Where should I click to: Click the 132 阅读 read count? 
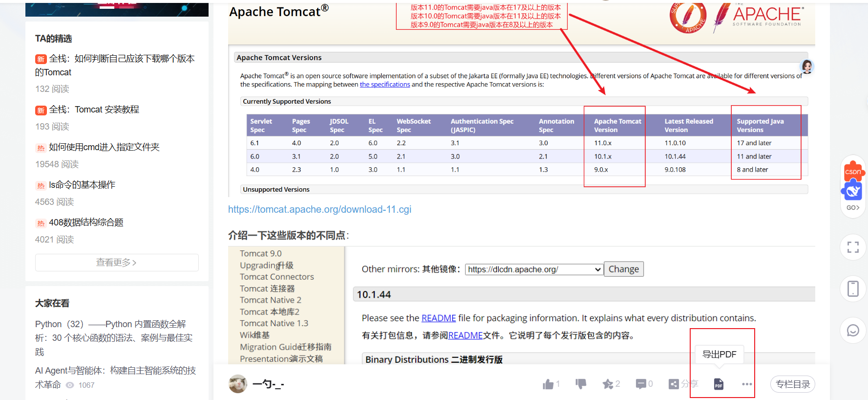[x=52, y=89]
